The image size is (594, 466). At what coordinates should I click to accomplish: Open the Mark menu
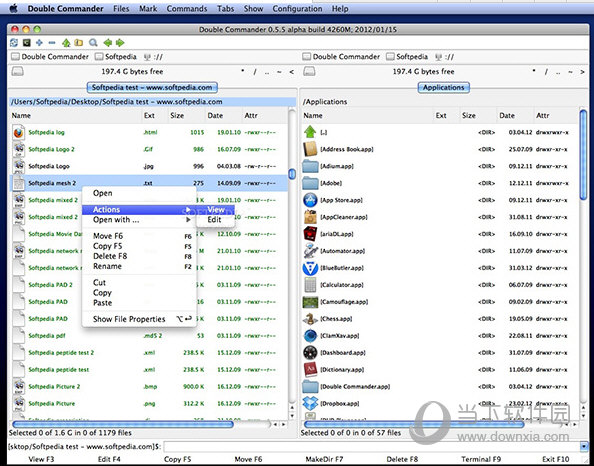(148, 8)
